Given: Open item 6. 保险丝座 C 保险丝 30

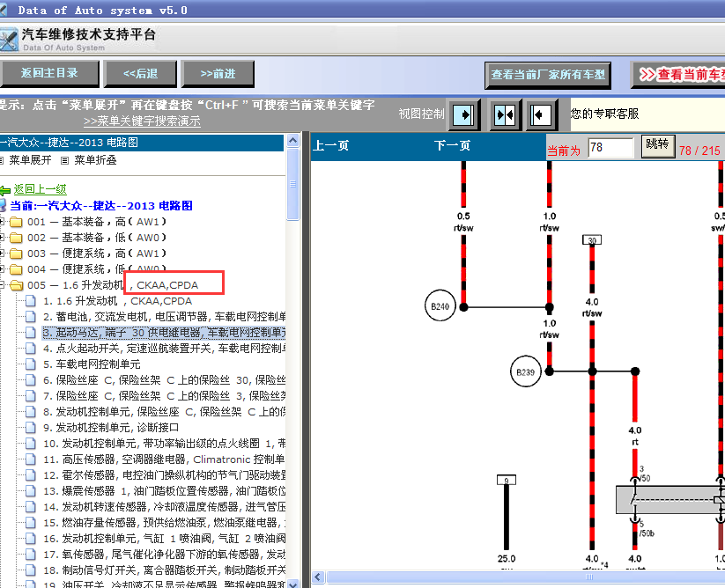Looking at the screenshot, I should pyautogui.click(x=164, y=380).
